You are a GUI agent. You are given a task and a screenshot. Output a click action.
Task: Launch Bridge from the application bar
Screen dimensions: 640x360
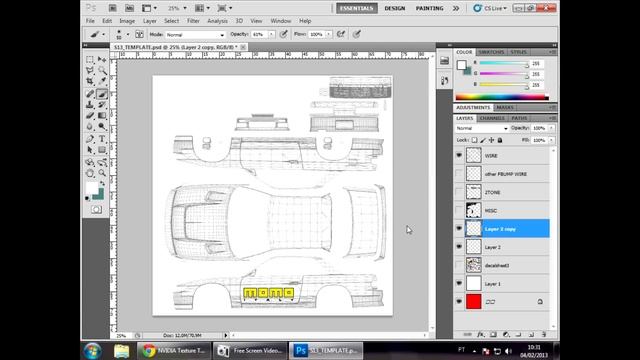click(x=113, y=8)
